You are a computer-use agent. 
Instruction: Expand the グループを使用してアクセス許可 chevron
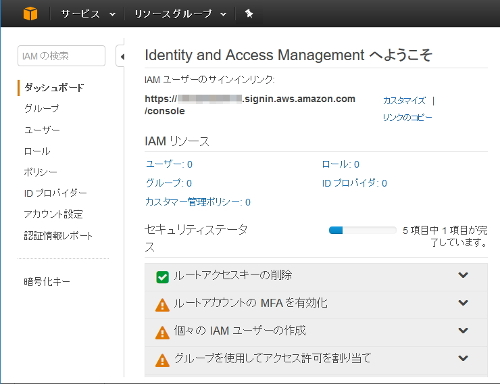[x=463, y=358]
